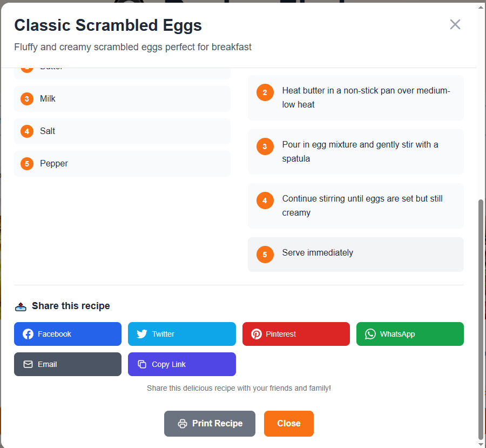The image size is (486, 448).
Task: Click the WhatsApp logo icon
Action: pos(370,334)
